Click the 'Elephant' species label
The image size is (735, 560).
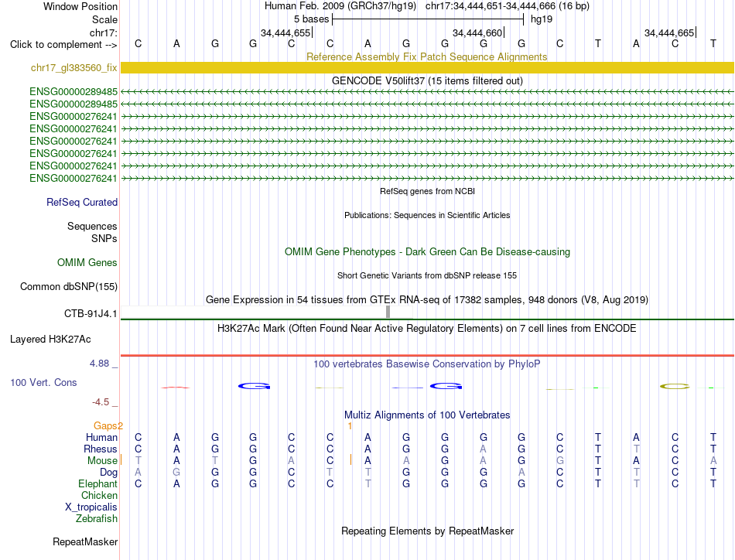[97, 483]
